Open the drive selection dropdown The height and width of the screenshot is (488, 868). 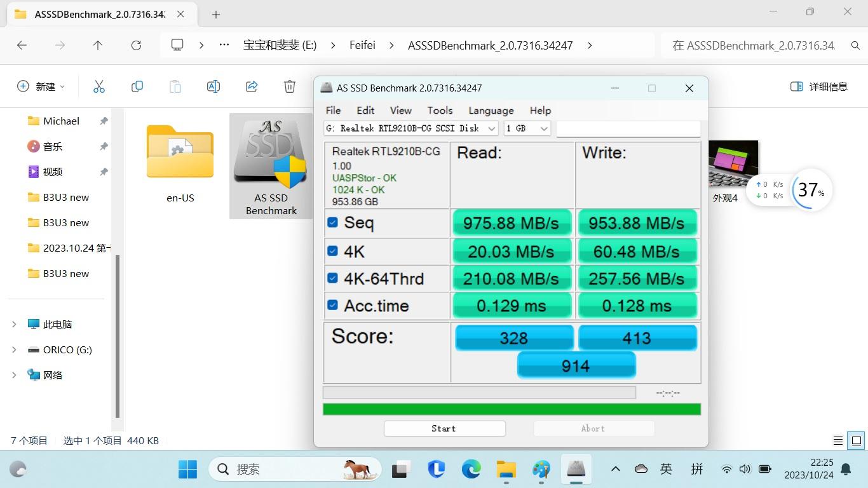(x=411, y=128)
